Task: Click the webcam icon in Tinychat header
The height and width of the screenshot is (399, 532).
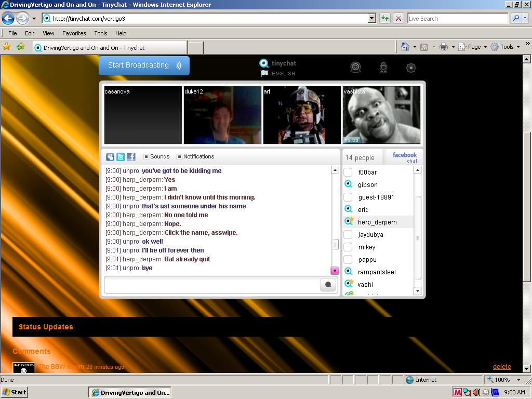Action: point(355,68)
